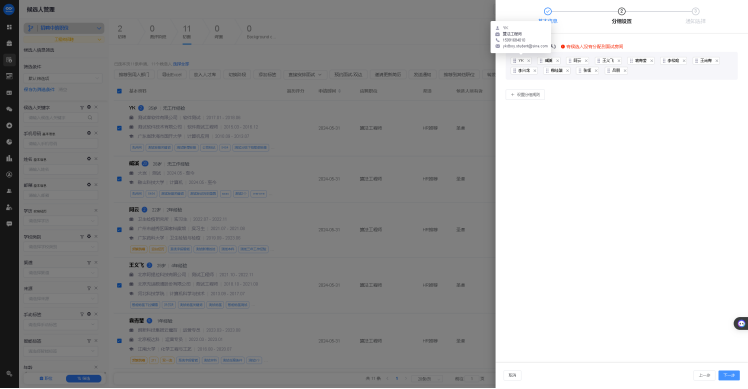
Task: Uncheck the checkbox for candidate 王义飞 row
Action: [119, 285]
